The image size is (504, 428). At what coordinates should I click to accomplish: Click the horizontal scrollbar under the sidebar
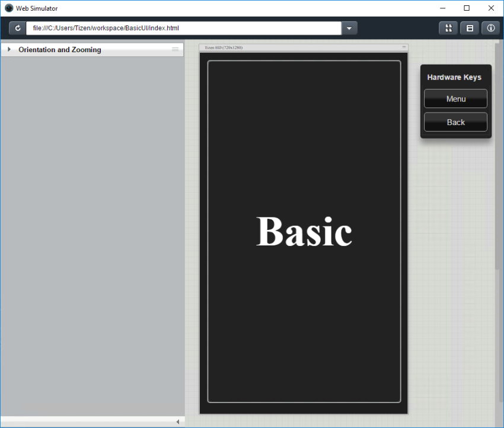click(x=89, y=421)
